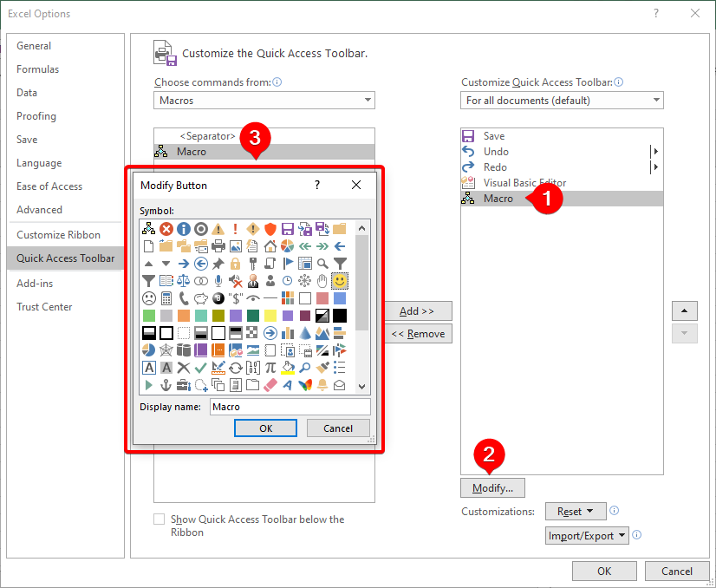Choose the house home symbol
Viewport: 716px width, 588px height.
(270, 245)
